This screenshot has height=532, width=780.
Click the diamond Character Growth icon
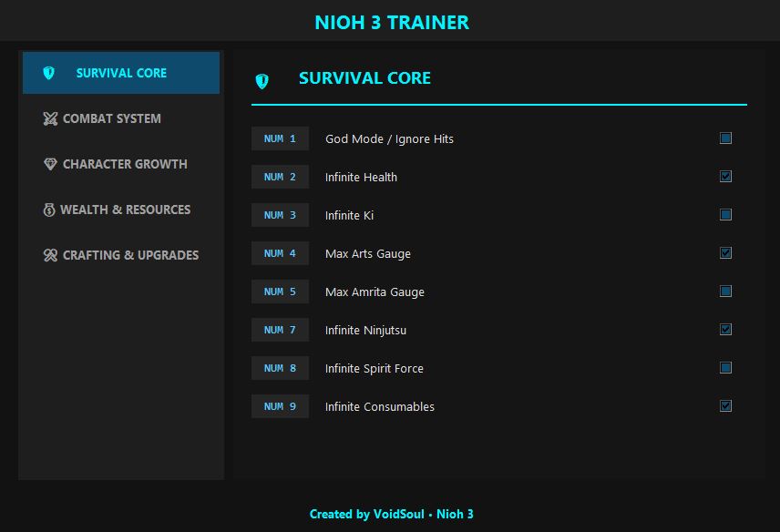(50, 164)
